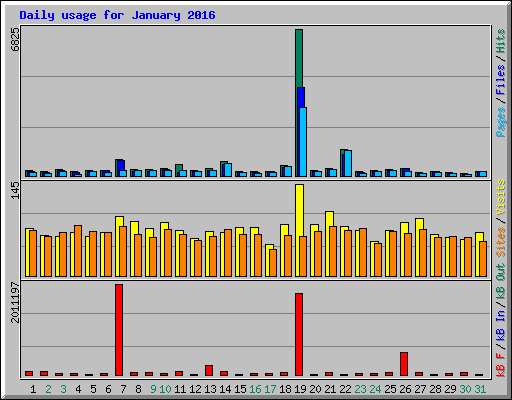Click the light blue pages bar for day 22
The width and height of the screenshot is (512, 400).
click(x=348, y=163)
